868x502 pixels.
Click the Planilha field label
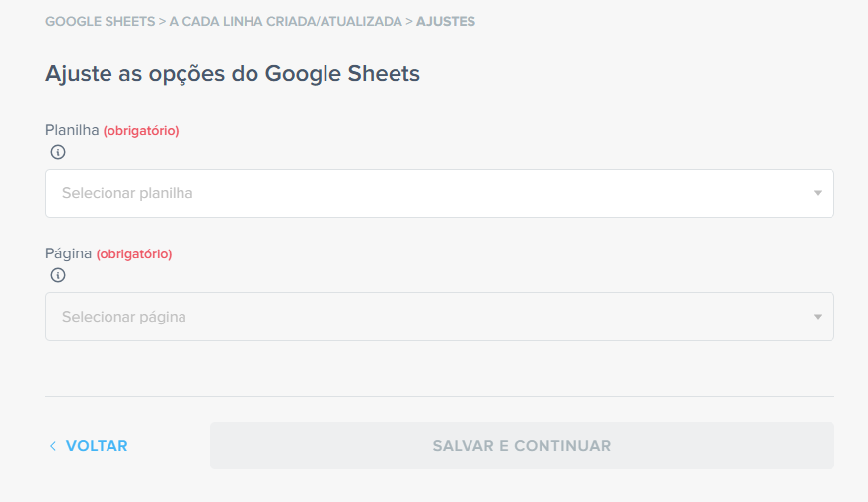(x=72, y=130)
